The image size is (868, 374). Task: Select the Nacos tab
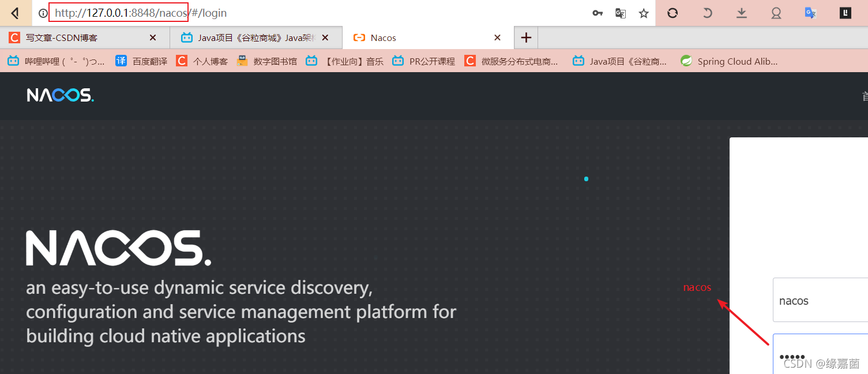click(427, 38)
